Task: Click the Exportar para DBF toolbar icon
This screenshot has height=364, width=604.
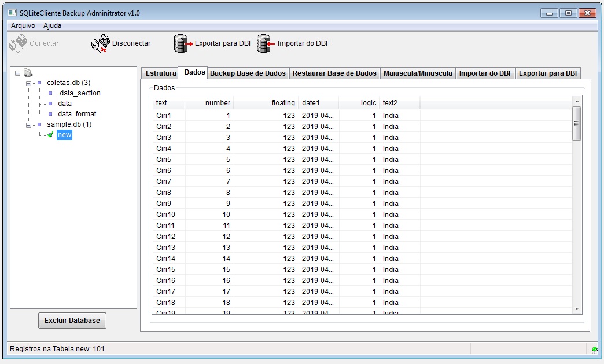Action: [x=183, y=43]
